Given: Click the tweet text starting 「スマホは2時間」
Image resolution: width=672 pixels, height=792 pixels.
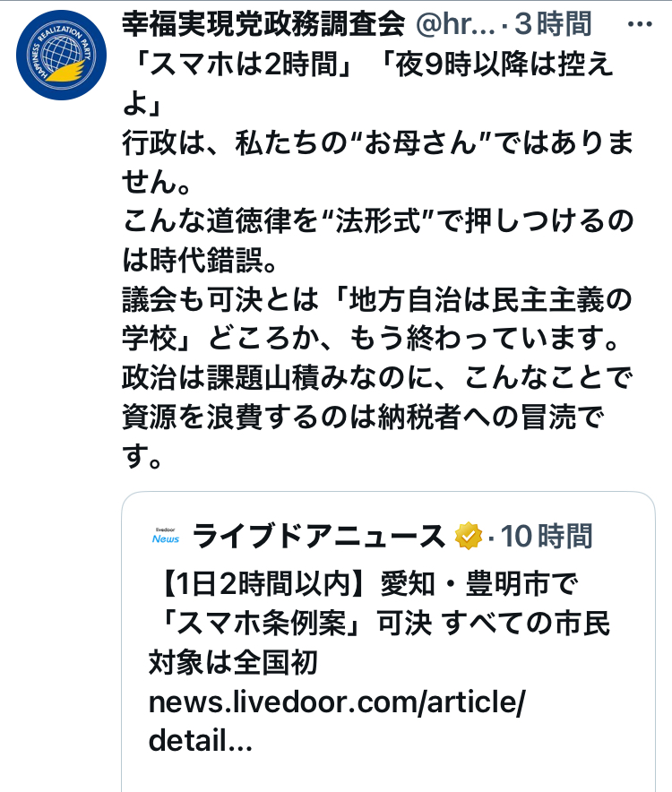Looking at the screenshot, I should [x=368, y=83].
